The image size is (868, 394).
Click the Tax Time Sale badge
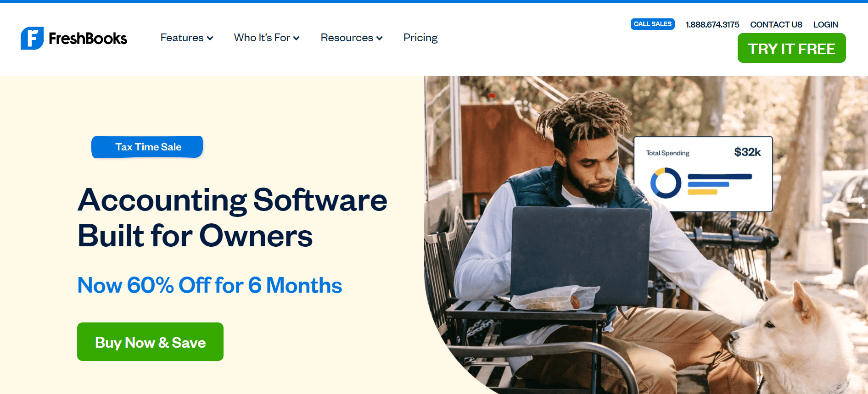[x=147, y=147]
